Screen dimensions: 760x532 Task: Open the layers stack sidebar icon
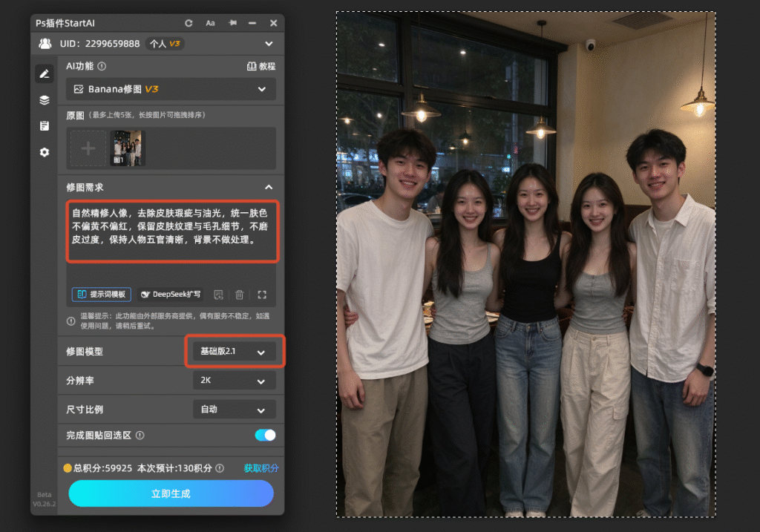tap(45, 100)
